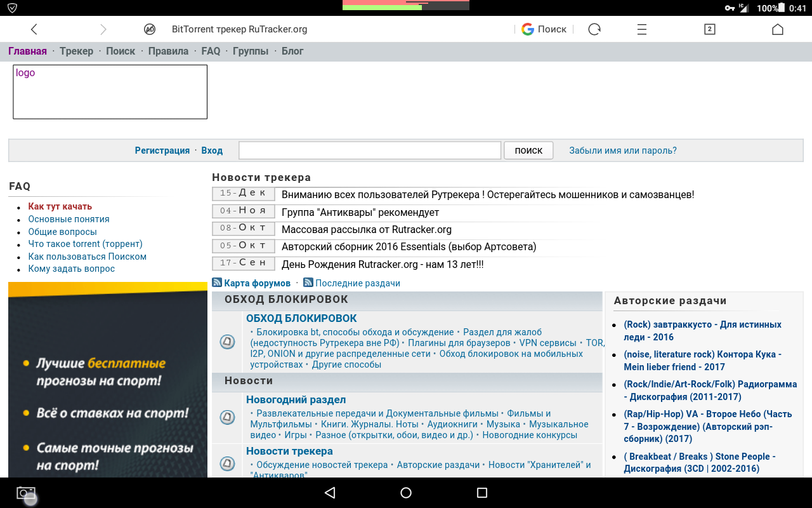Open the Группы menu item

point(251,51)
